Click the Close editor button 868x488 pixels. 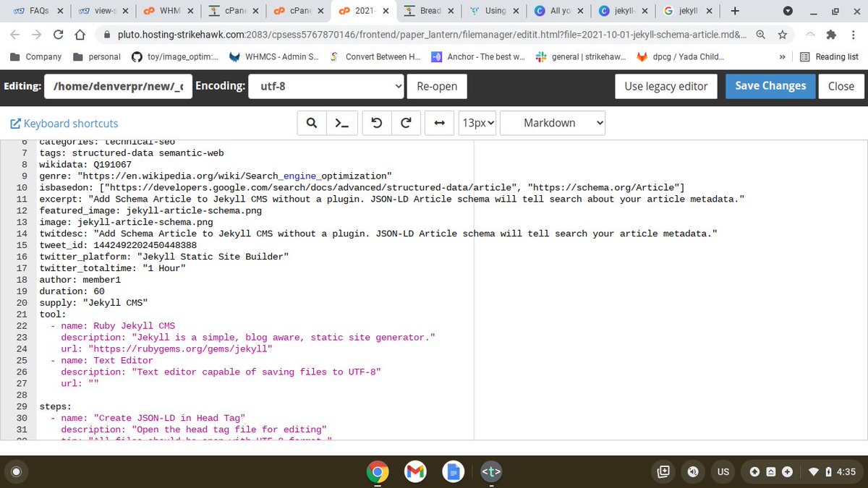click(841, 86)
